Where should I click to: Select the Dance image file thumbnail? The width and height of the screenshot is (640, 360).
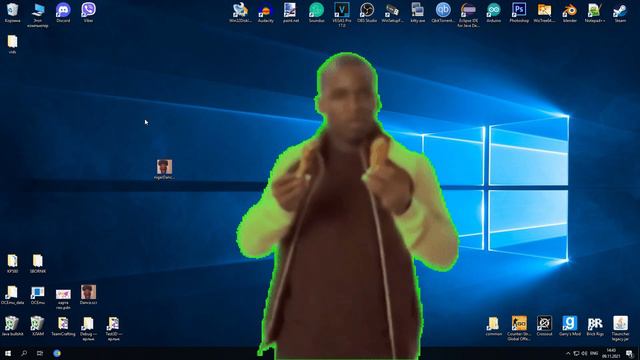tap(89, 295)
